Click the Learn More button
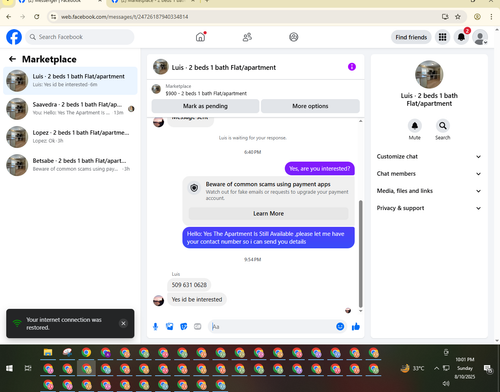500x392 pixels. click(268, 213)
